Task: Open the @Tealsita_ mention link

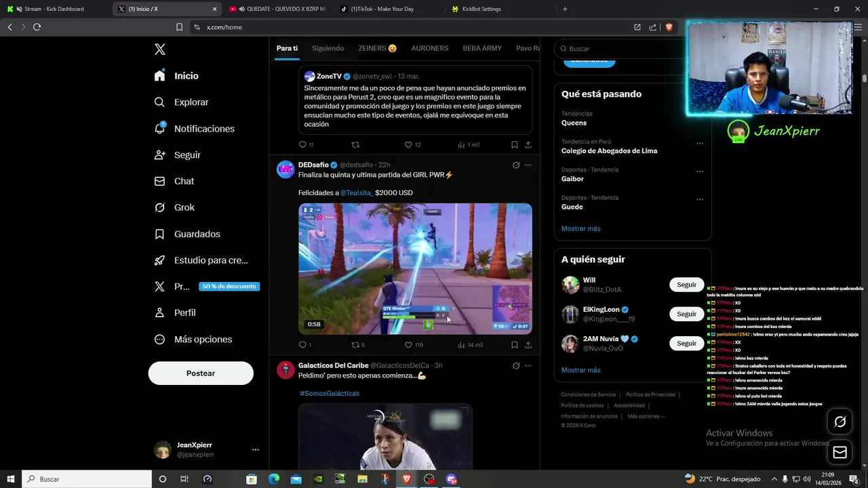Action: point(357,193)
